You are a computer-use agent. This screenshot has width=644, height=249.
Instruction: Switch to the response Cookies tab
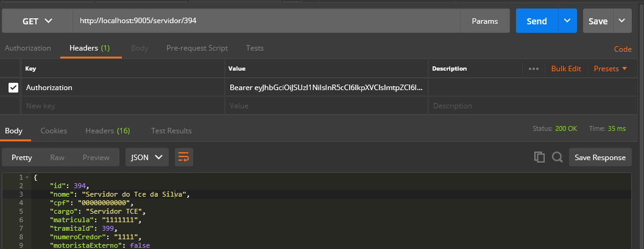pyautogui.click(x=54, y=131)
